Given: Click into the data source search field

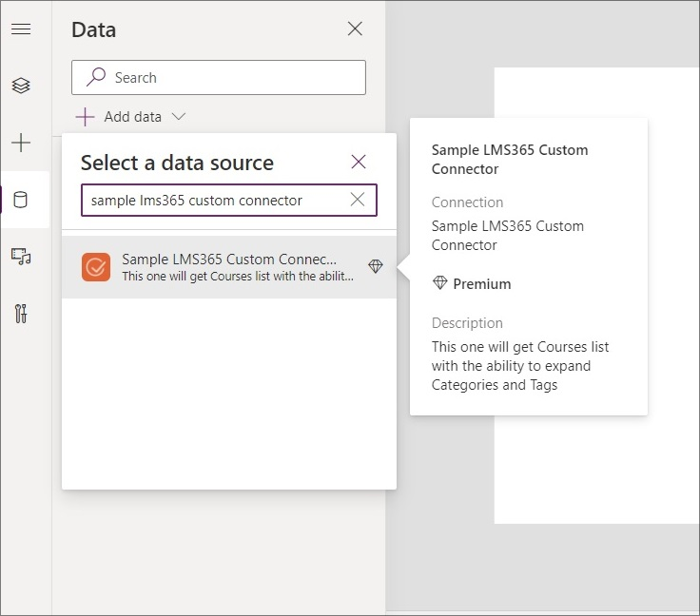Looking at the screenshot, I should tap(214, 200).
